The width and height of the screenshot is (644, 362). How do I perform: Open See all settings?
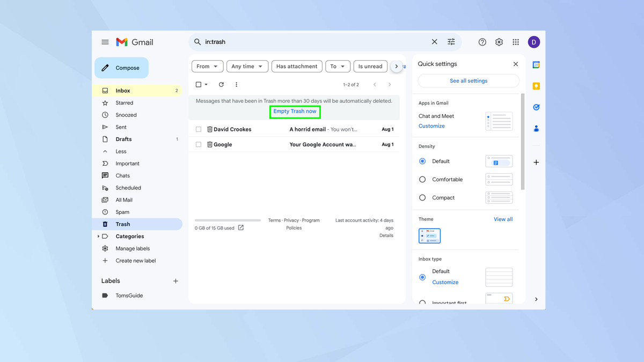coord(468,80)
